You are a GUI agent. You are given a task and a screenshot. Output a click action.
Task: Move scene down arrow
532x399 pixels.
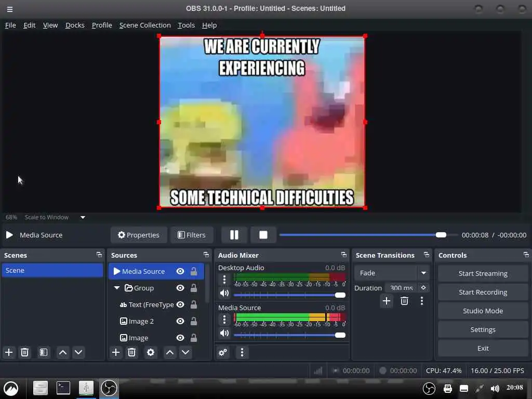78,353
